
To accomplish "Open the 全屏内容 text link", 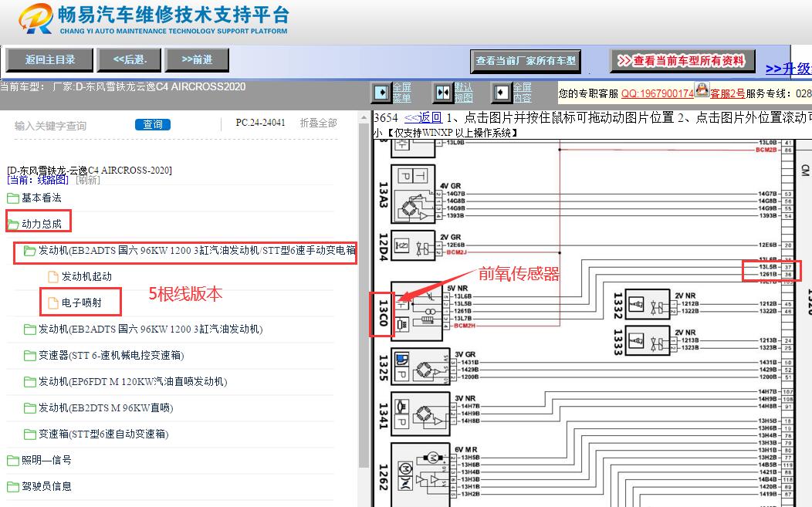I will coord(523,93).
